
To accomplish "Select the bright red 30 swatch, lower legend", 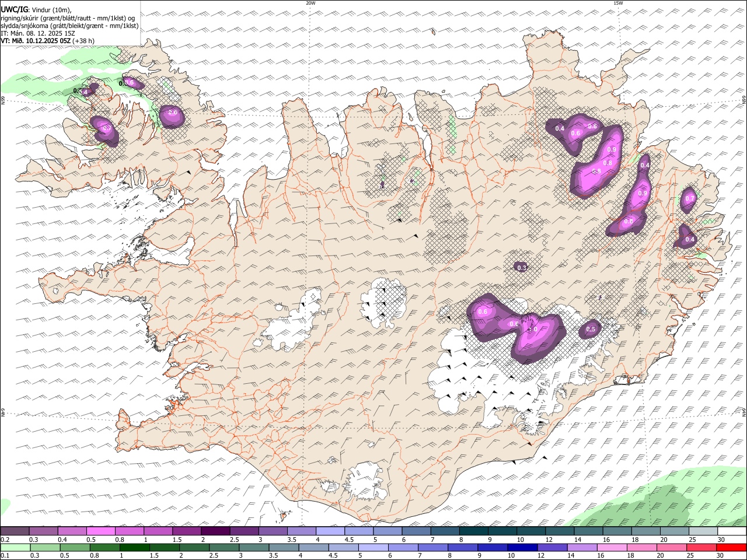I will 731,548.
